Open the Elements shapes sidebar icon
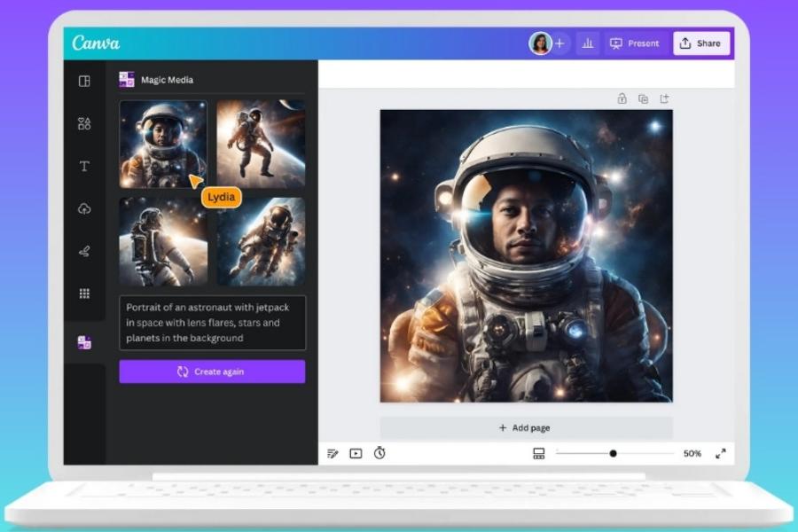Screen dimensions: 798x532 (x=84, y=124)
